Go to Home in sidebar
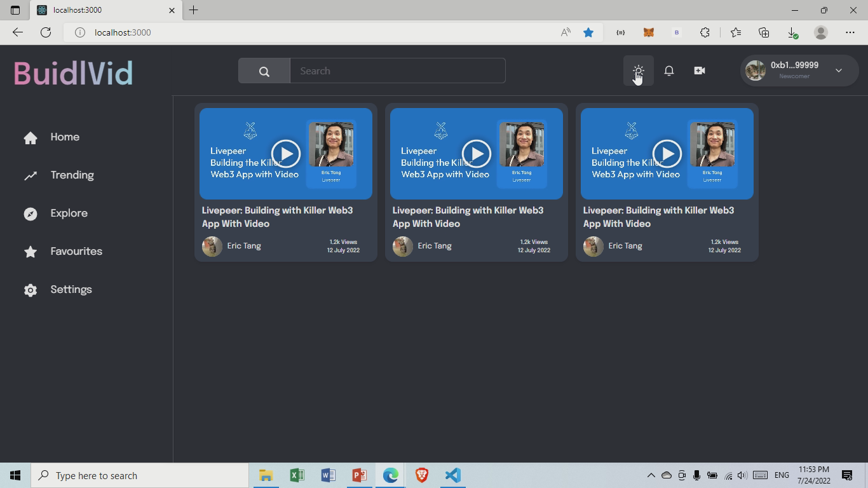 (65, 137)
